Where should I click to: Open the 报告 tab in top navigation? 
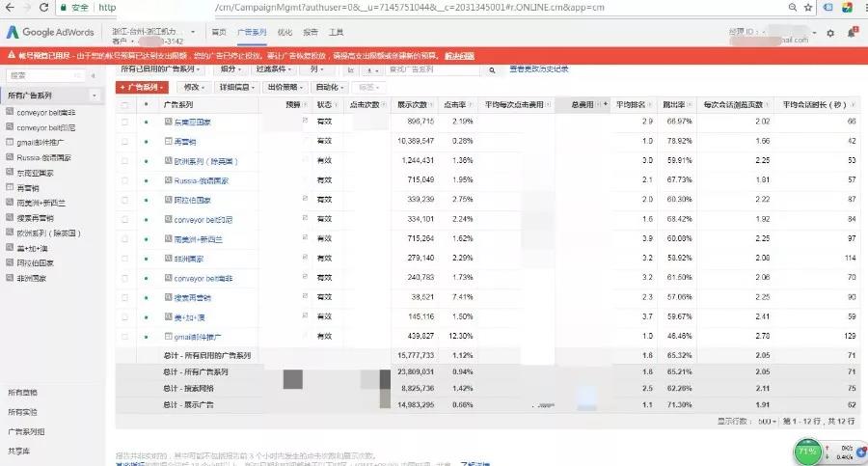(311, 32)
